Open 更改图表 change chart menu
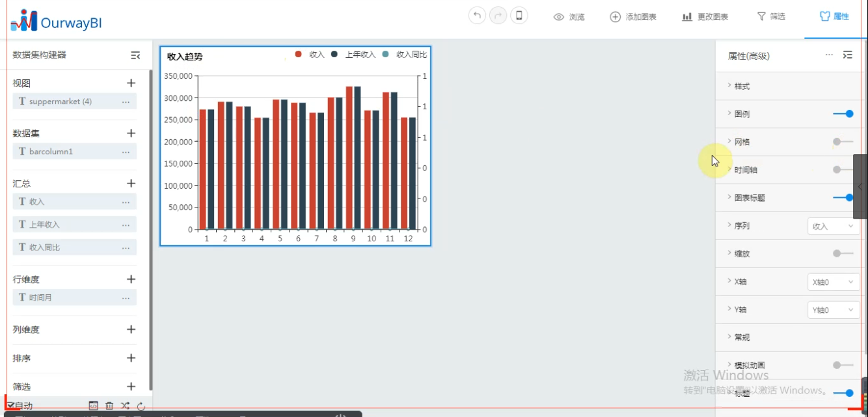The height and width of the screenshot is (417, 868). point(705,17)
